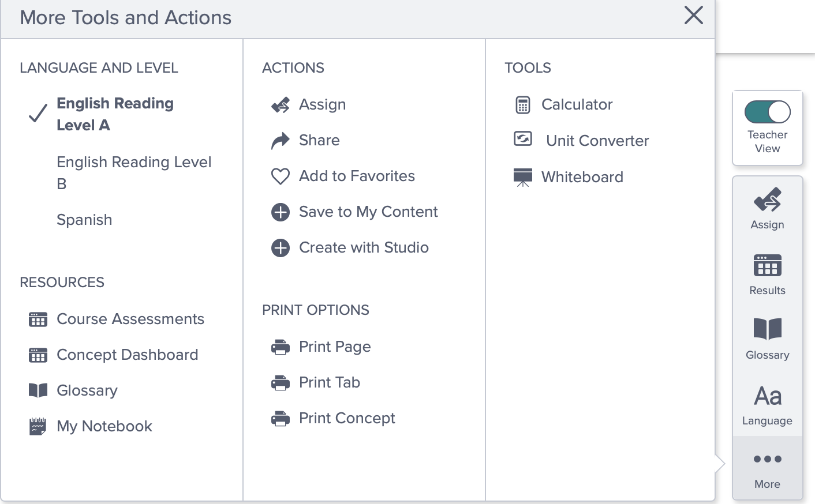Image resolution: width=815 pixels, height=504 pixels.
Task: Open Concept Dashboard resource
Action: [113, 355]
